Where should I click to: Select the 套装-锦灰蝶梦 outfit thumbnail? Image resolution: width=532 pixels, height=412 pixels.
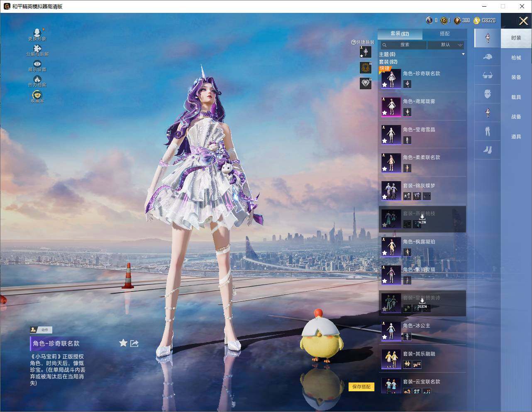(x=391, y=191)
